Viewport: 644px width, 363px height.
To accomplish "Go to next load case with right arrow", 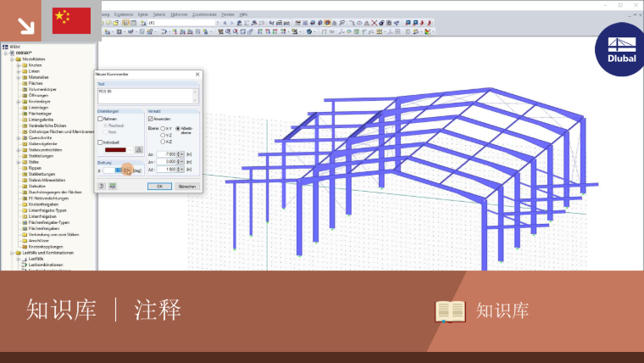I will [231, 23].
